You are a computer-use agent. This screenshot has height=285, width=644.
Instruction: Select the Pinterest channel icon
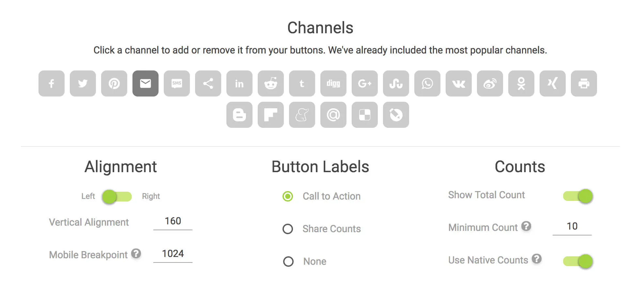[x=114, y=83]
